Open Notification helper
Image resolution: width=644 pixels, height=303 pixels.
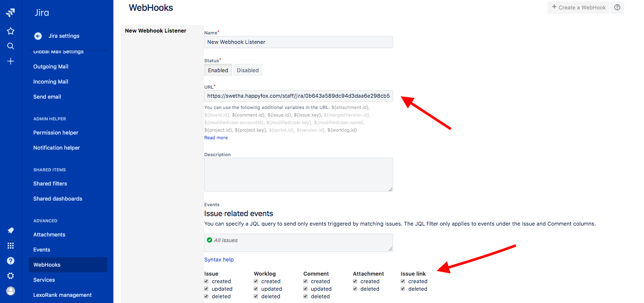(57, 148)
